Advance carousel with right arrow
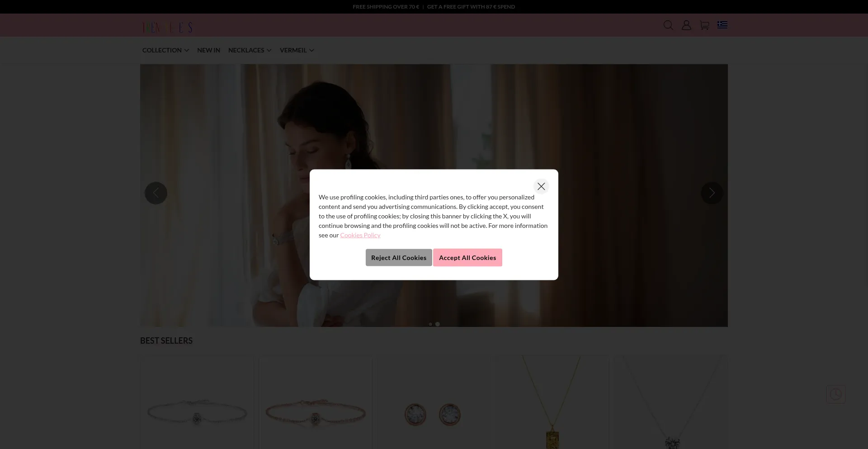 pyautogui.click(x=712, y=193)
